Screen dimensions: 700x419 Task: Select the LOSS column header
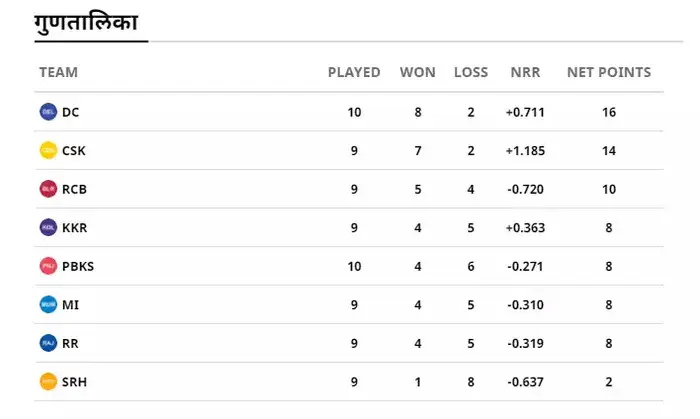point(471,72)
